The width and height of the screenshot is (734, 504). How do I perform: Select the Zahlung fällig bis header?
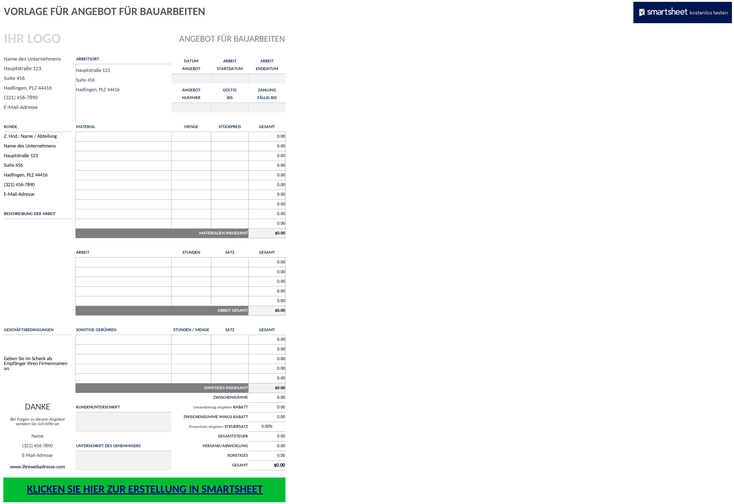pos(267,94)
